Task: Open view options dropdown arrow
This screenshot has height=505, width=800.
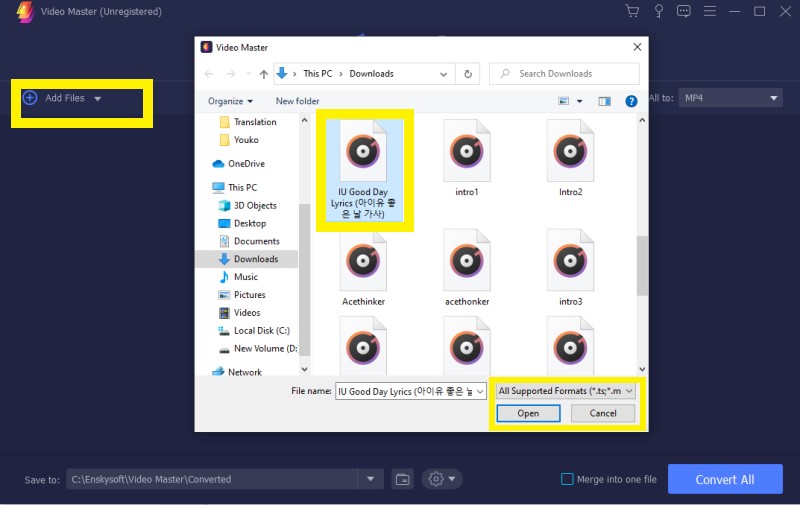Action: 580,101
